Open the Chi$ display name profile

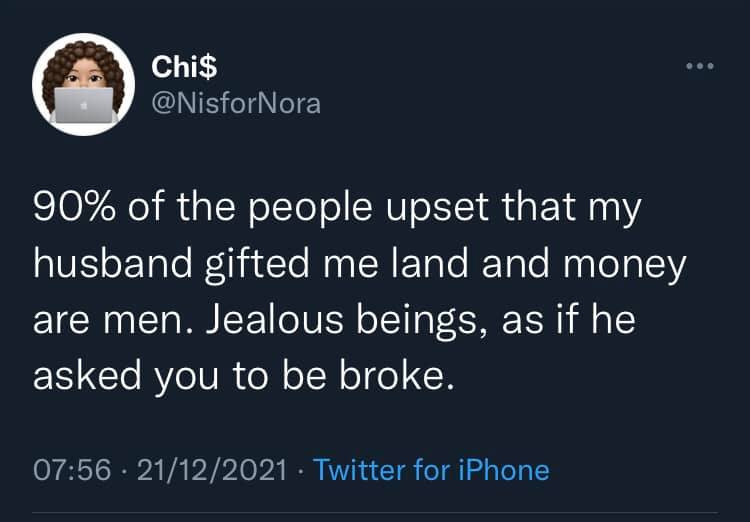(x=184, y=67)
